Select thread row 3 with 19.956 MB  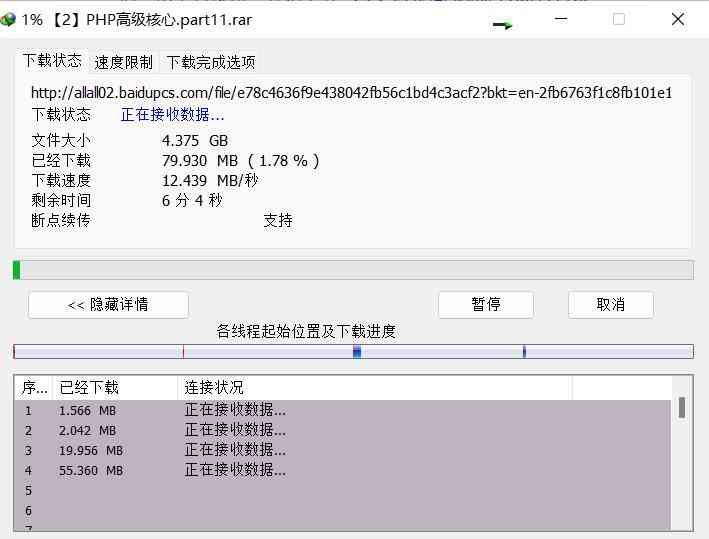click(x=200, y=450)
